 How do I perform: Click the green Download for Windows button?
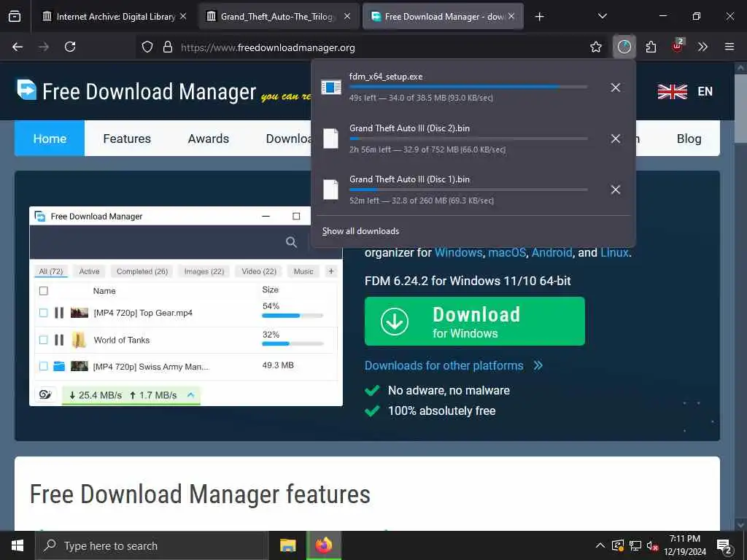pos(474,321)
